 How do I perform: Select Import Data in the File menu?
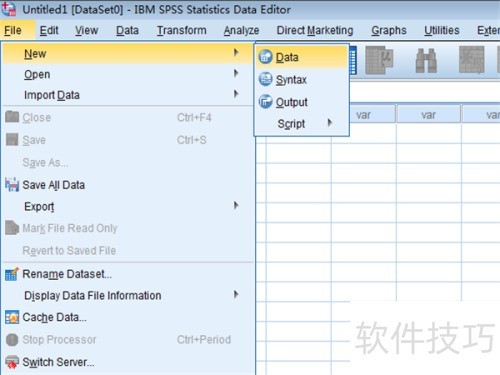click(x=128, y=95)
